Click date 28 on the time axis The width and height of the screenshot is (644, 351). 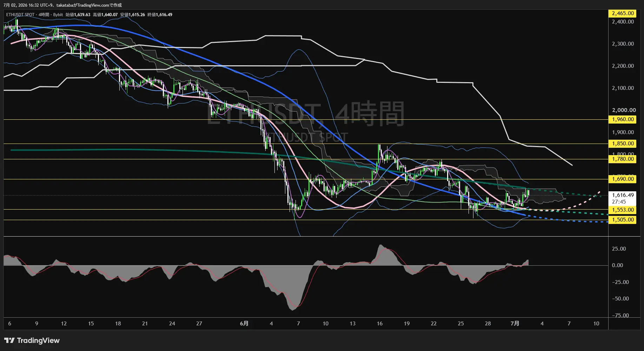pos(488,324)
